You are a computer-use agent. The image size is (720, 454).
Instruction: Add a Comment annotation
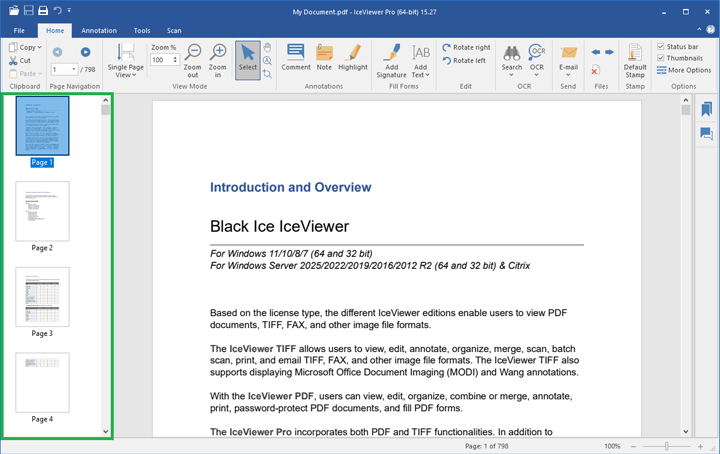coord(296,57)
